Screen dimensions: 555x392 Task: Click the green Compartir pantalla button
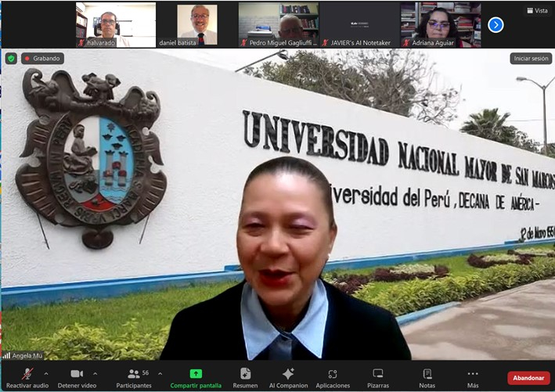(196, 374)
